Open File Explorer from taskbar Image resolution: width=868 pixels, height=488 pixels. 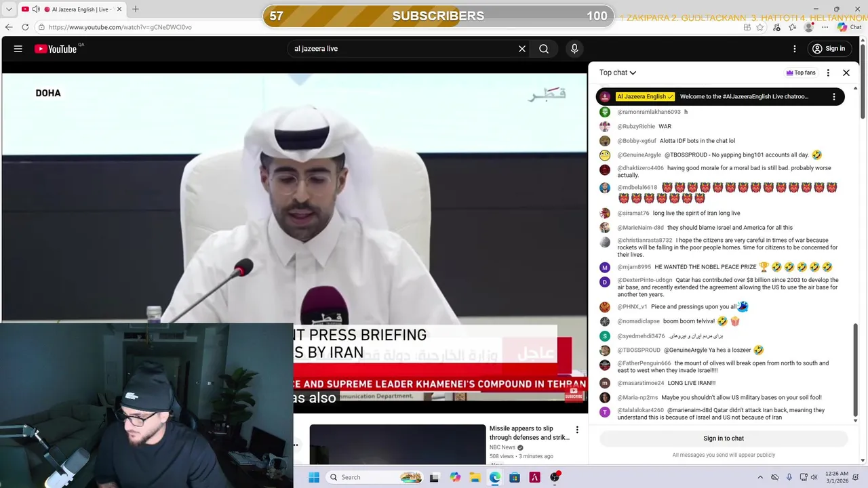pyautogui.click(x=475, y=477)
